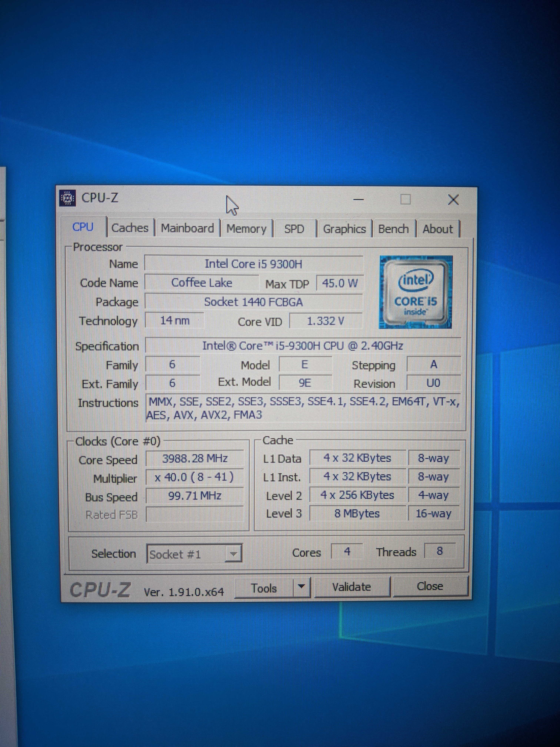Viewport: 560px width, 747px height.
Task: Click the Specification text field
Action: pyautogui.click(x=302, y=346)
